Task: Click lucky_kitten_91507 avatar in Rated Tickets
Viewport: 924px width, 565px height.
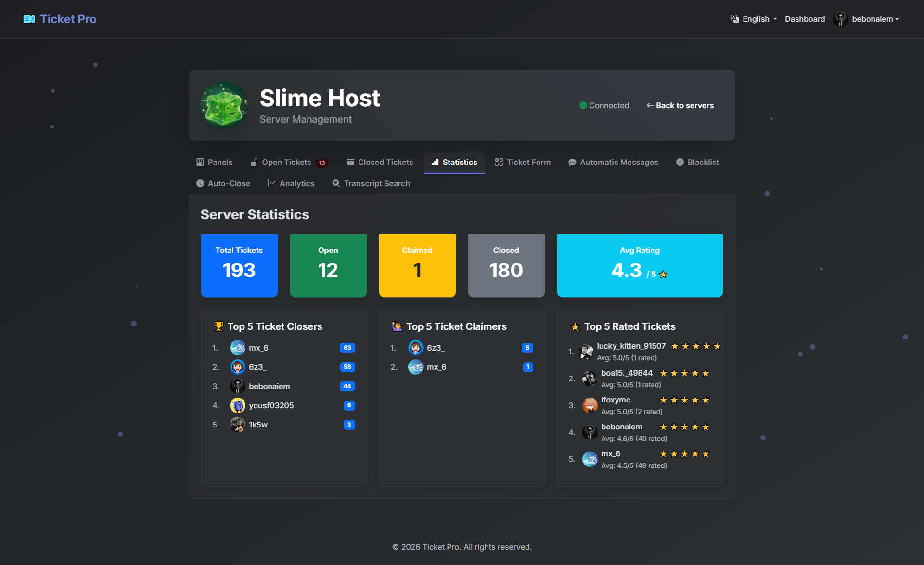Action: [x=586, y=352]
